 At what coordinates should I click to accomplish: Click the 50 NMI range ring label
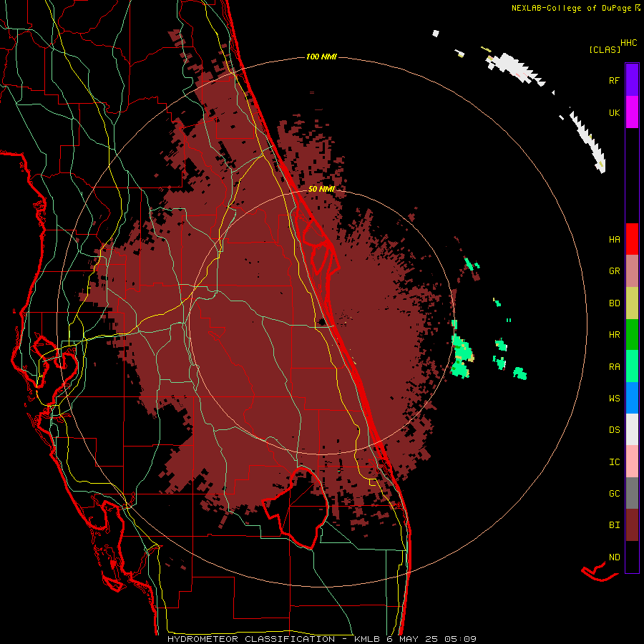click(x=321, y=189)
